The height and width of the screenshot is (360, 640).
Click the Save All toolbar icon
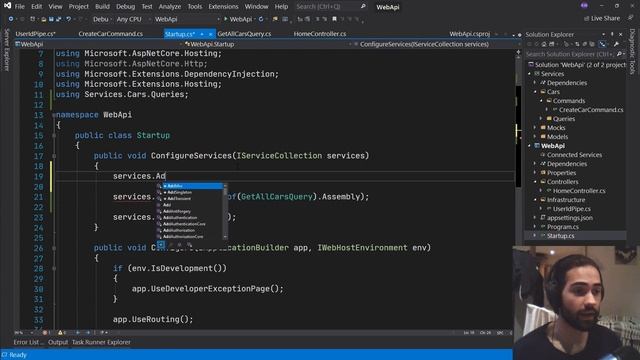point(59,19)
